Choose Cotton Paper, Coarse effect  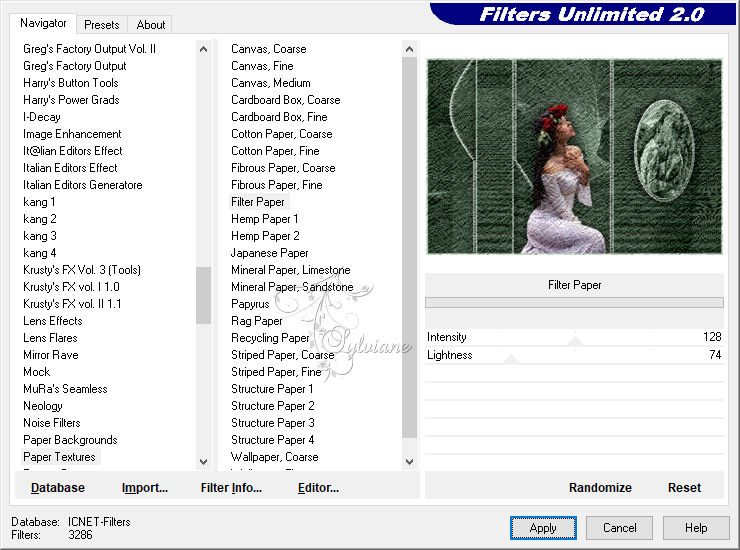tap(281, 134)
